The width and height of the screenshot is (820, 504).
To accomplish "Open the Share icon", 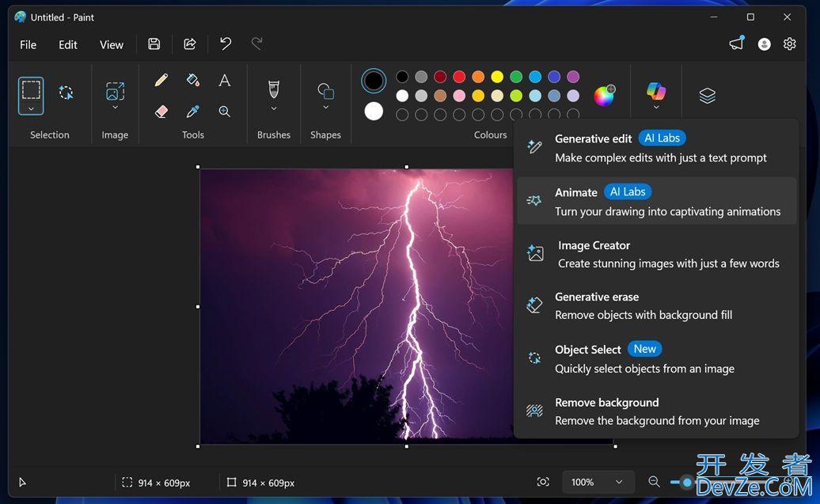I will [x=190, y=44].
